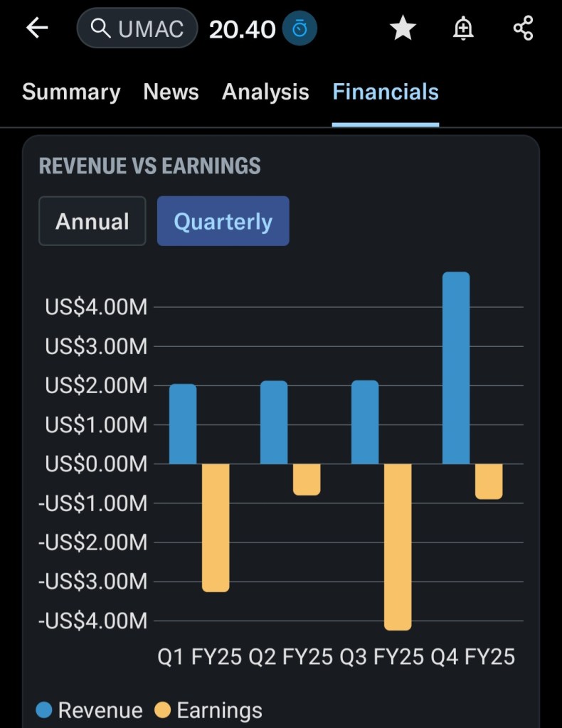Toggle the Earnings legend yellow dot
Screen dimensions: 562x728
(x=163, y=710)
